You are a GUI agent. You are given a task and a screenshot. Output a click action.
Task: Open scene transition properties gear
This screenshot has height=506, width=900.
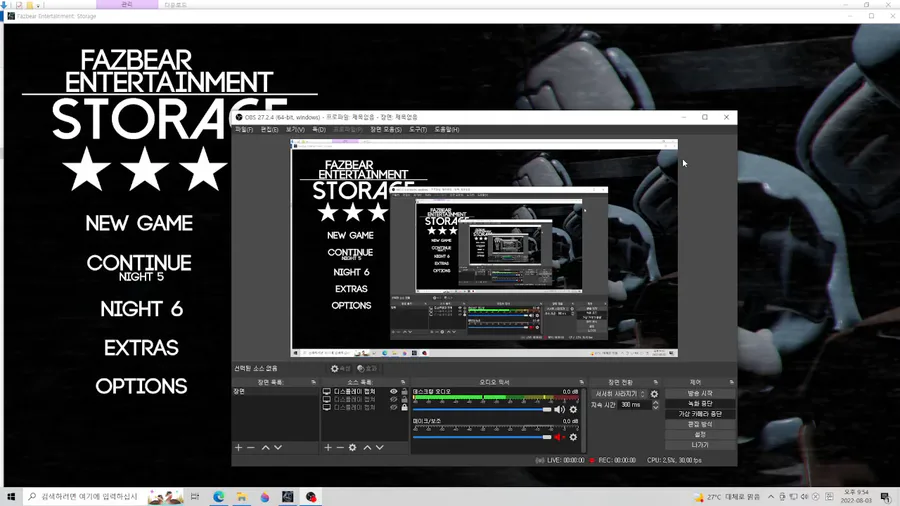pos(654,394)
